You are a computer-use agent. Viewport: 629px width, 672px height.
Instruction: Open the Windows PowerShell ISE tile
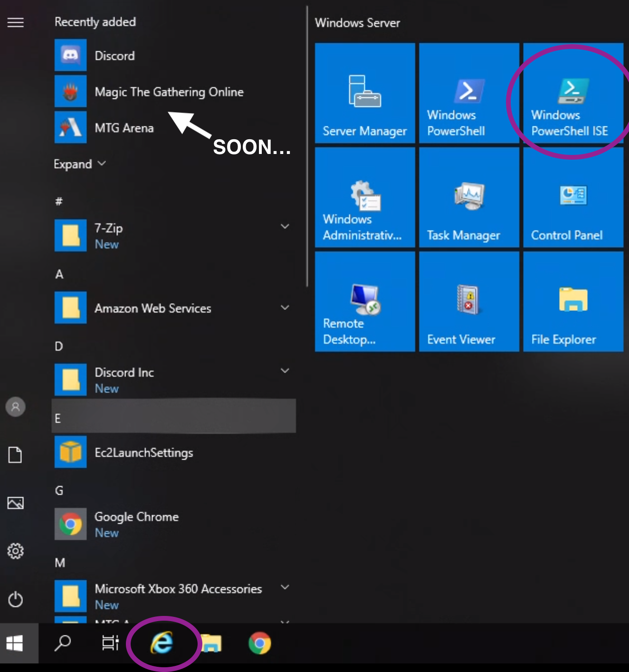coord(573,93)
